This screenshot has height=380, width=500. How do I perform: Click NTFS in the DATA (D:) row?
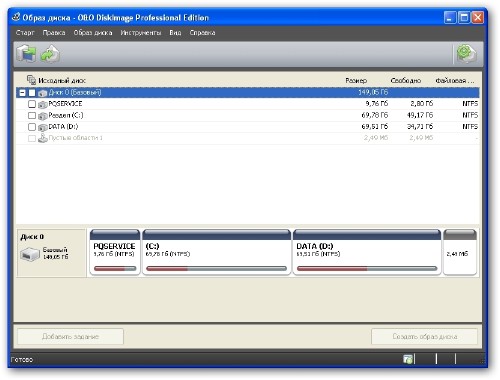point(470,126)
